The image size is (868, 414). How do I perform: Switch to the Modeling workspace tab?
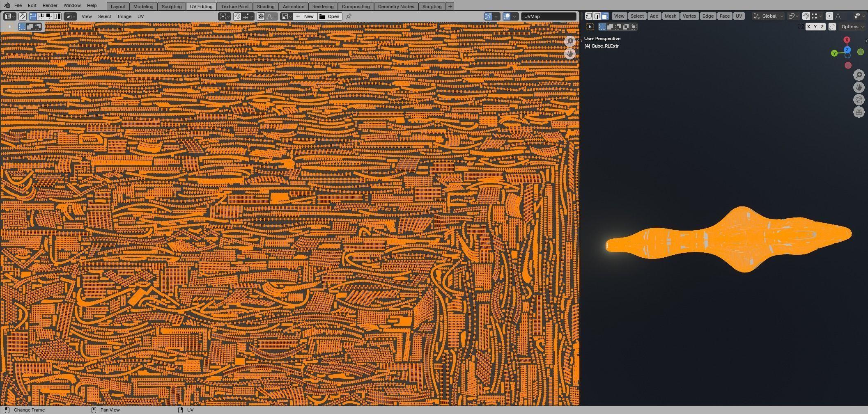[143, 7]
